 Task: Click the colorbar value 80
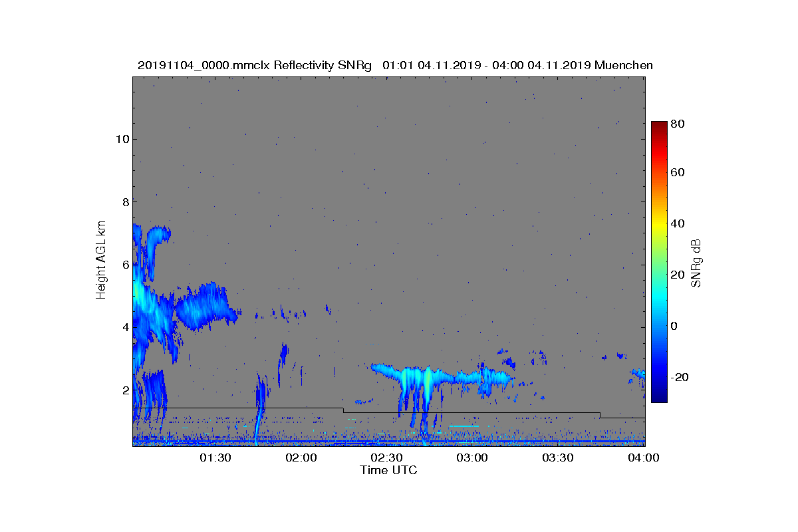678,123
